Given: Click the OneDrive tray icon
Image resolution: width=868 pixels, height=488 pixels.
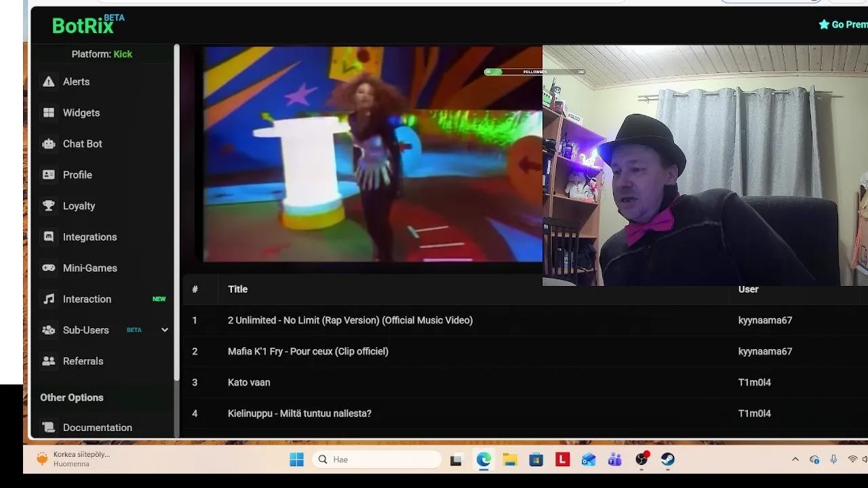Looking at the screenshot, I should tap(814, 460).
